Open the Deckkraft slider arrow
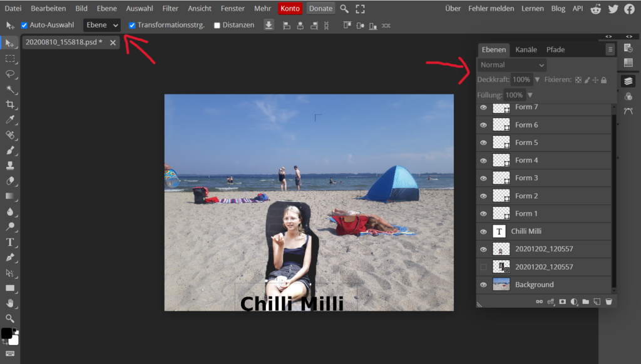This screenshot has width=641, height=364. 537,79
